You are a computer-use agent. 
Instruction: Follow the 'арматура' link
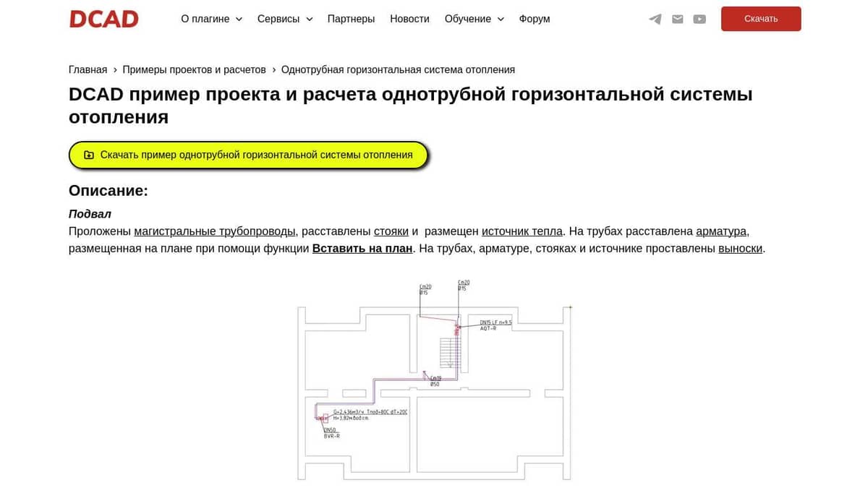(x=721, y=231)
